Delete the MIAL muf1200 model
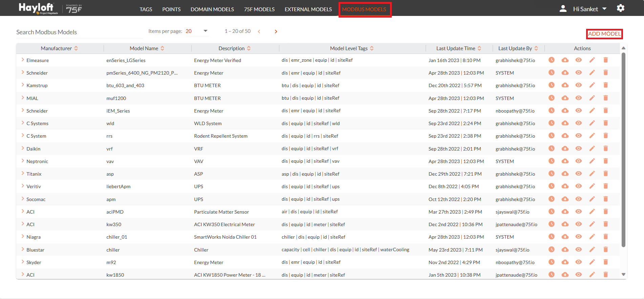 pyautogui.click(x=606, y=98)
